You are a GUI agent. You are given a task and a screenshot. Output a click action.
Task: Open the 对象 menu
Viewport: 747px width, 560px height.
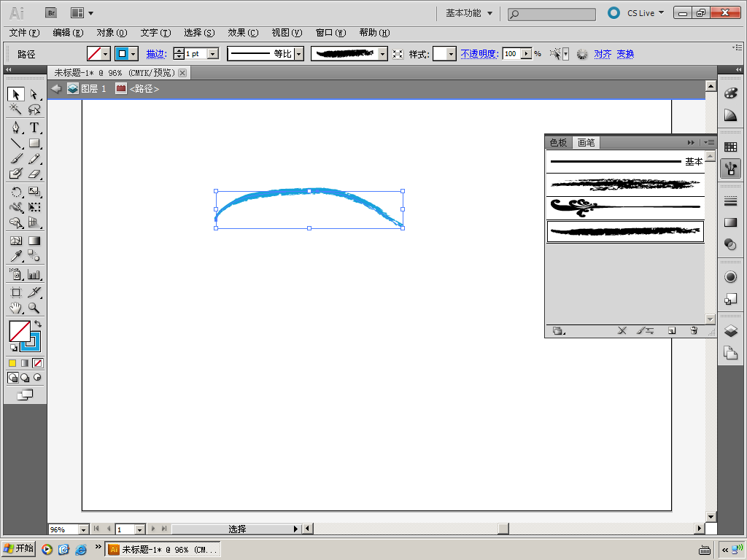(x=112, y=33)
